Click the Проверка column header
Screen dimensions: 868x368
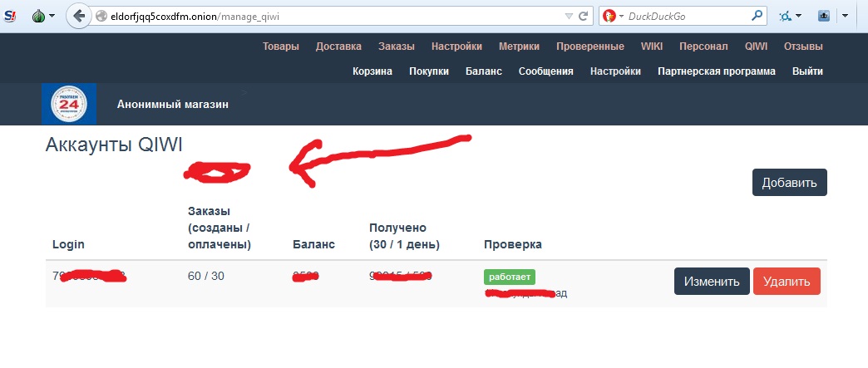[513, 244]
